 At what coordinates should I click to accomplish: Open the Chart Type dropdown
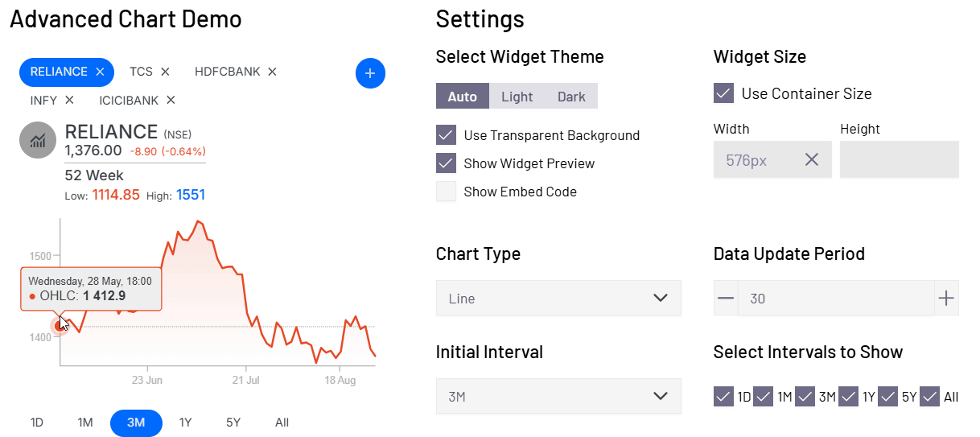pyautogui.click(x=558, y=298)
